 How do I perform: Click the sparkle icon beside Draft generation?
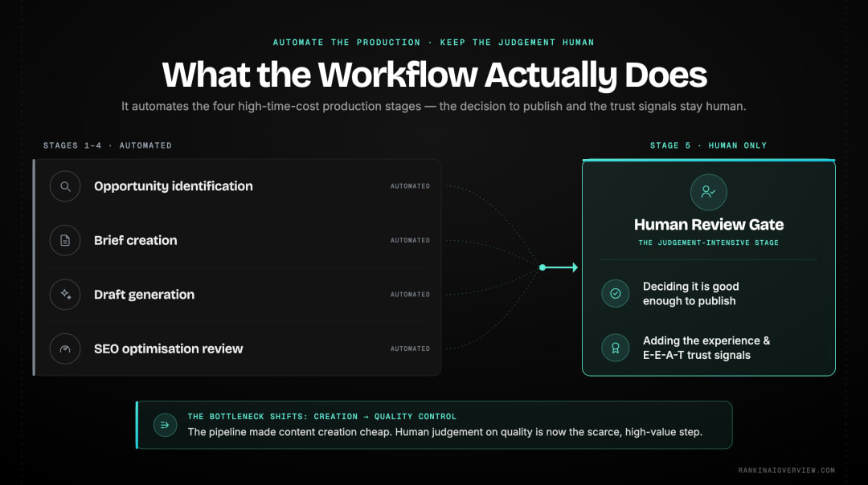(65, 295)
